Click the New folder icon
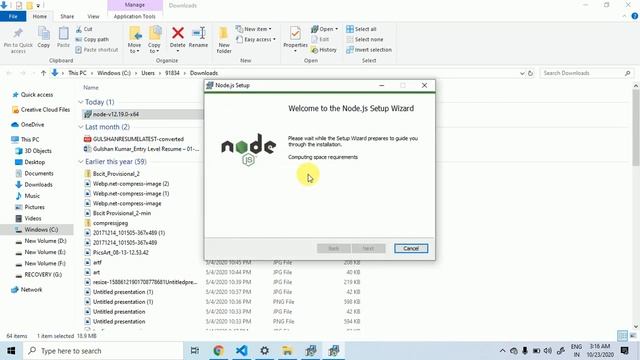Viewport: 640px width, 360px height. pos(224,33)
